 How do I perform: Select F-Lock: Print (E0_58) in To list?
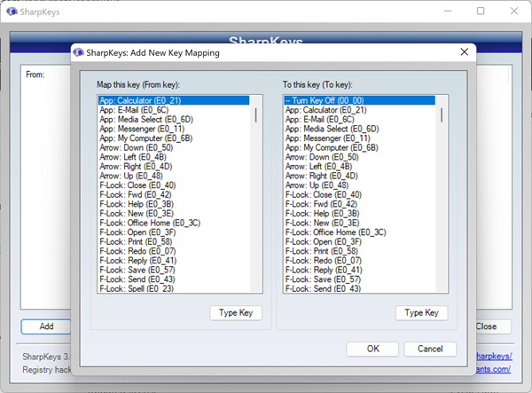pos(360,251)
